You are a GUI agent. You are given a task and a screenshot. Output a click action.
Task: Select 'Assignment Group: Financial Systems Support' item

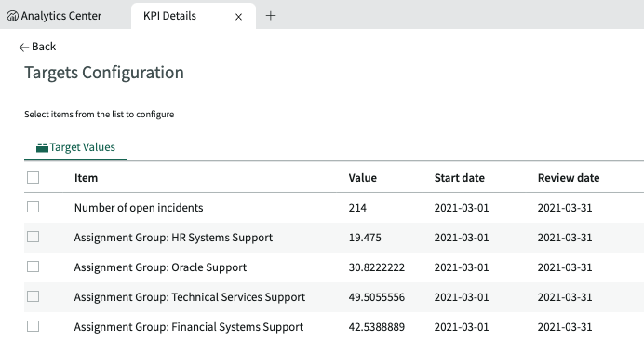[x=189, y=327]
